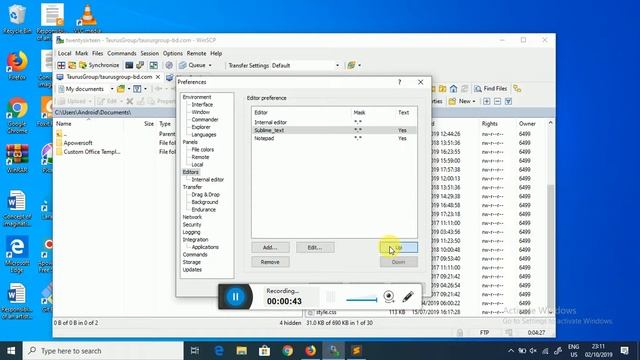Click the Firefox icon in the taskbar
This screenshot has width=640, height=360.
(x=311, y=351)
